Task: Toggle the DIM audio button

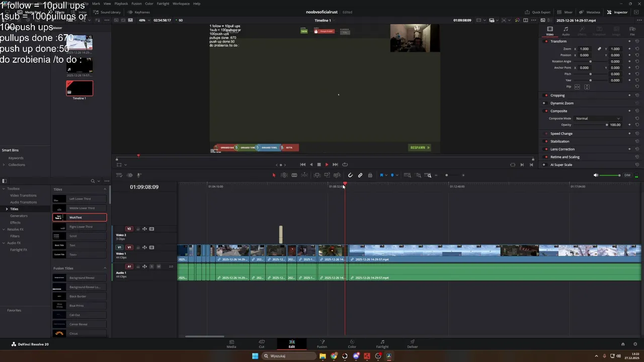Action: click(627, 175)
